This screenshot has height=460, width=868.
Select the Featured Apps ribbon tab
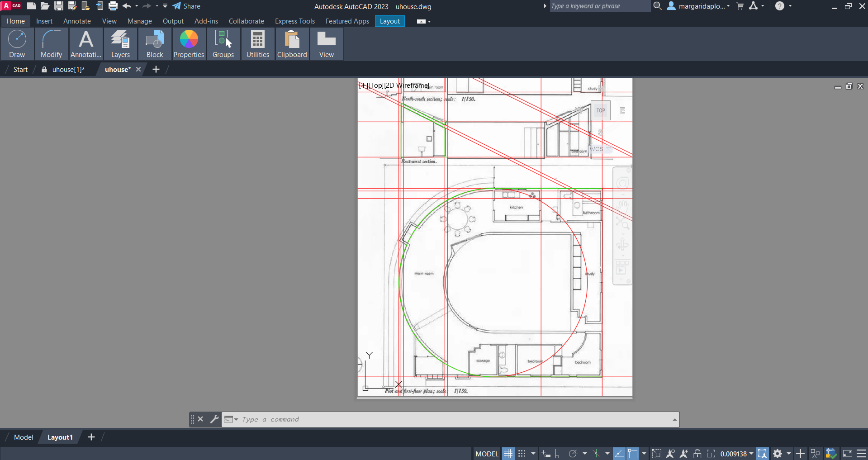(x=347, y=21)
